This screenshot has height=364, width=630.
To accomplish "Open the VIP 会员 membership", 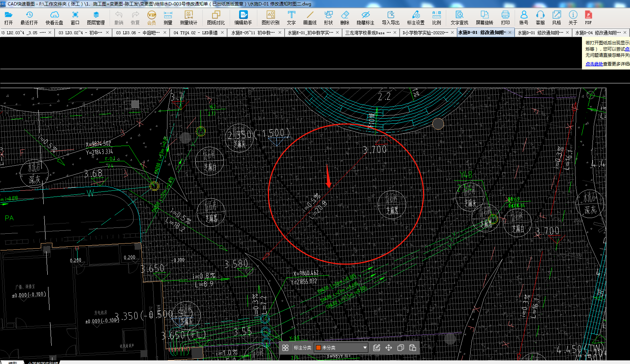I will [151, 18].
